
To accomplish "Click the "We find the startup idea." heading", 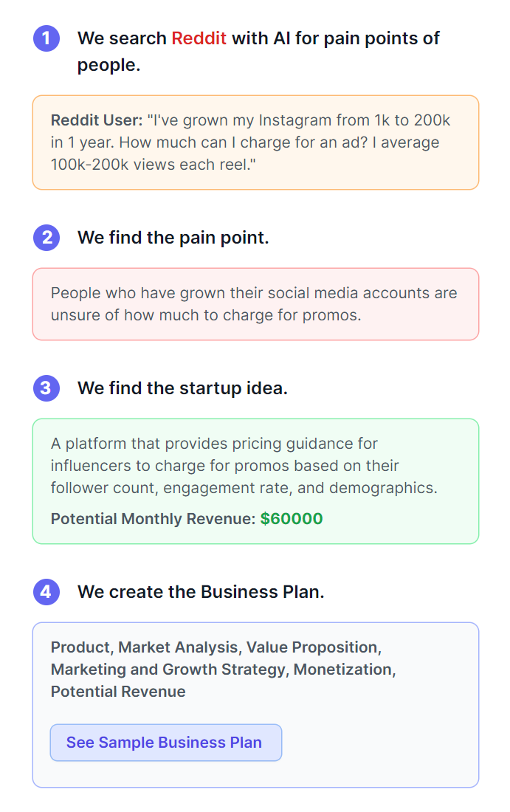I will pos(182,388).
